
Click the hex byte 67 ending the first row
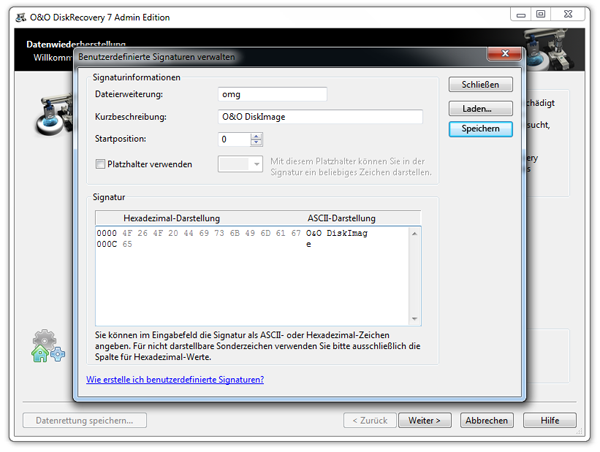point(296,233)
